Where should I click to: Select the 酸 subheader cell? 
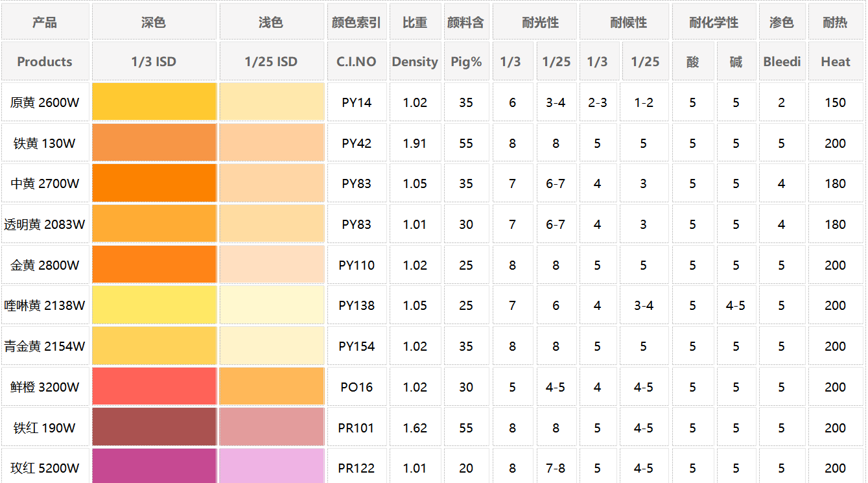(x=693, y=61)
